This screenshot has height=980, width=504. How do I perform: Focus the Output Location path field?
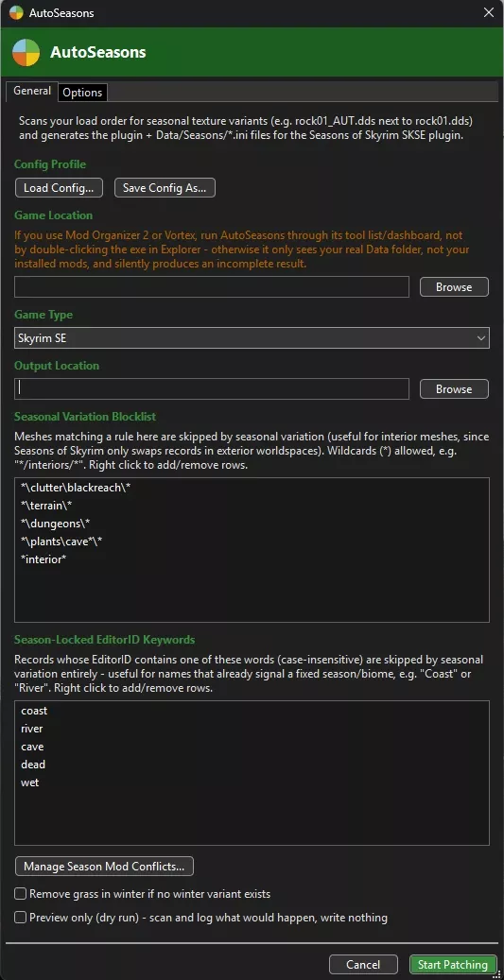(212, 388)
